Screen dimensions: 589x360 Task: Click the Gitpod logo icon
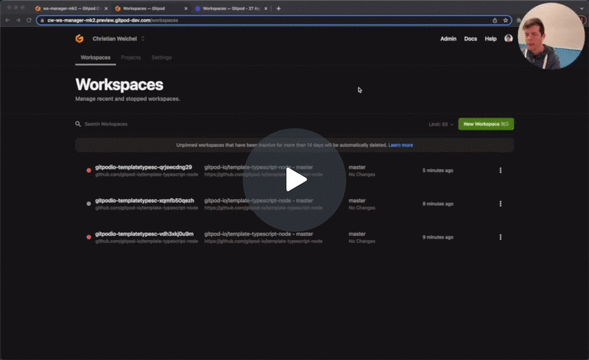(79, 38)
